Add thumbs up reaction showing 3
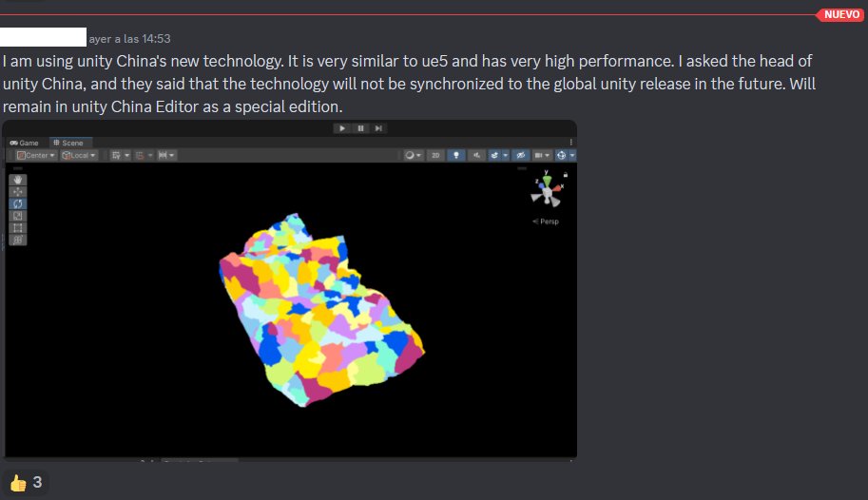868x500 pixels. coord(26,482)
